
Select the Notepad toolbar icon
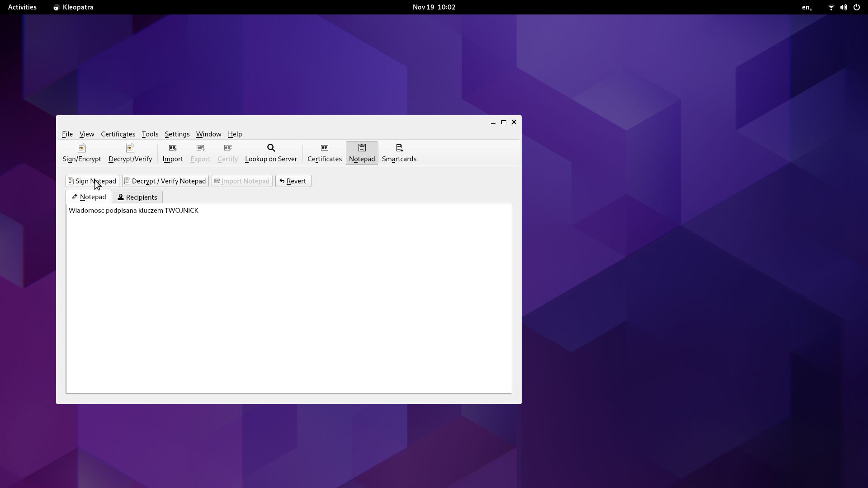(x=362, y=153)
